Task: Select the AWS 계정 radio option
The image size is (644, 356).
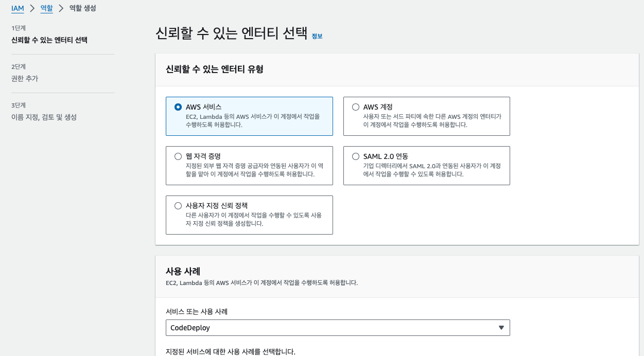Action: 356,107
